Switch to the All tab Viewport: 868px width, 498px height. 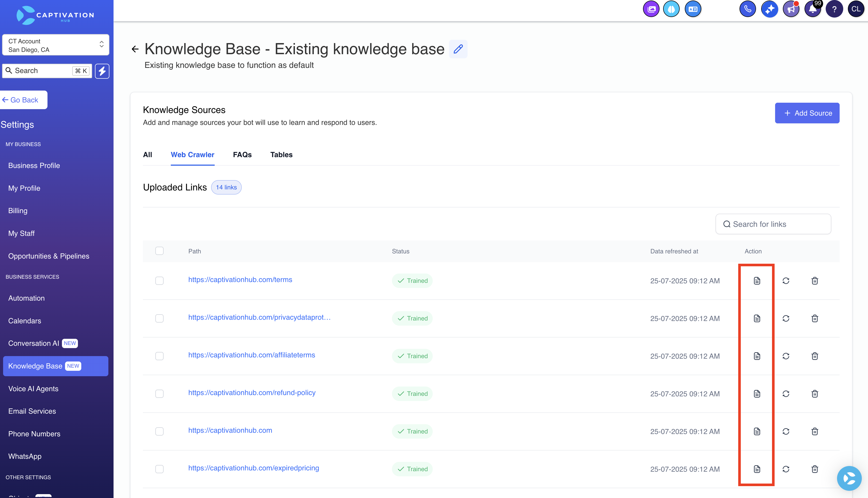pos(147,155)
